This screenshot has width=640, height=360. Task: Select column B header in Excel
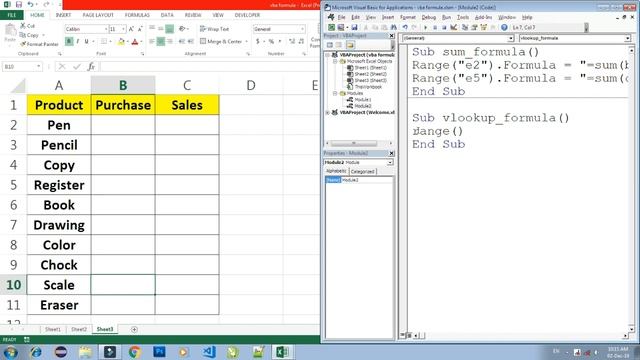[123, 85]
